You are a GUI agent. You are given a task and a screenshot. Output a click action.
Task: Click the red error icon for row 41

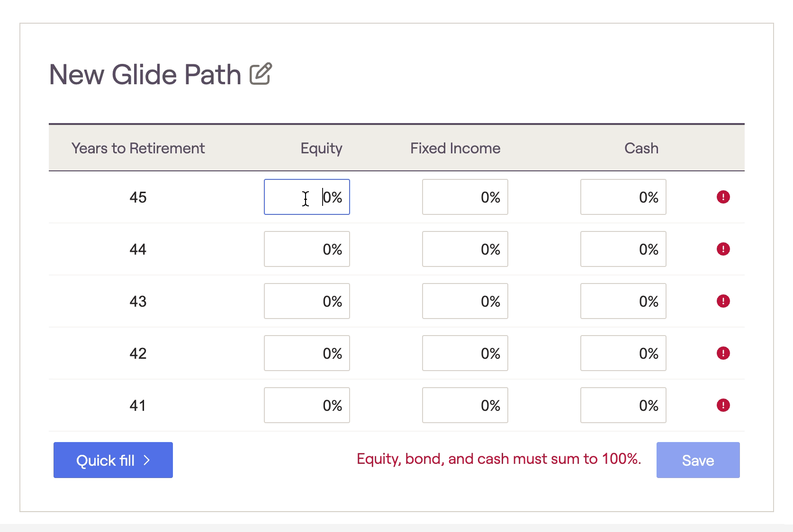(x=723, y=405)
